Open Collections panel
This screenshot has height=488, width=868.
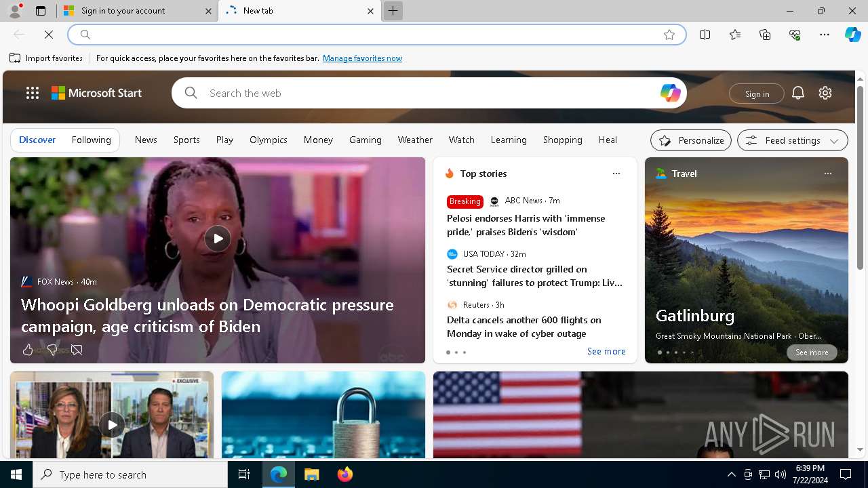click(765, 35)
